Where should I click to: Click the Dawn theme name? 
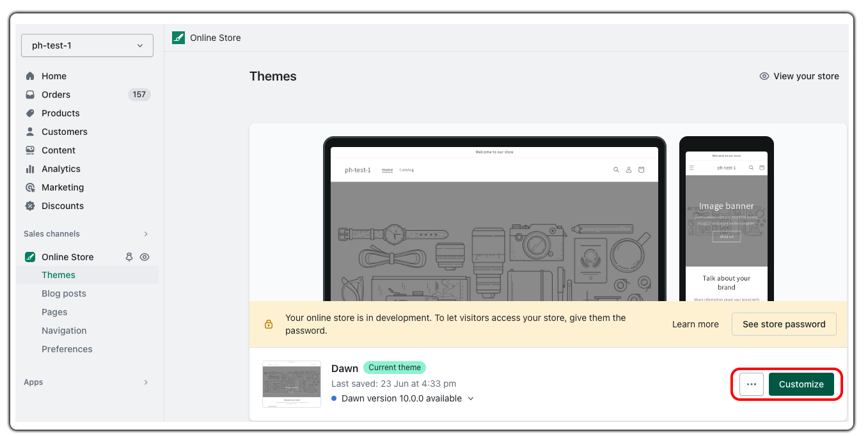345,368
